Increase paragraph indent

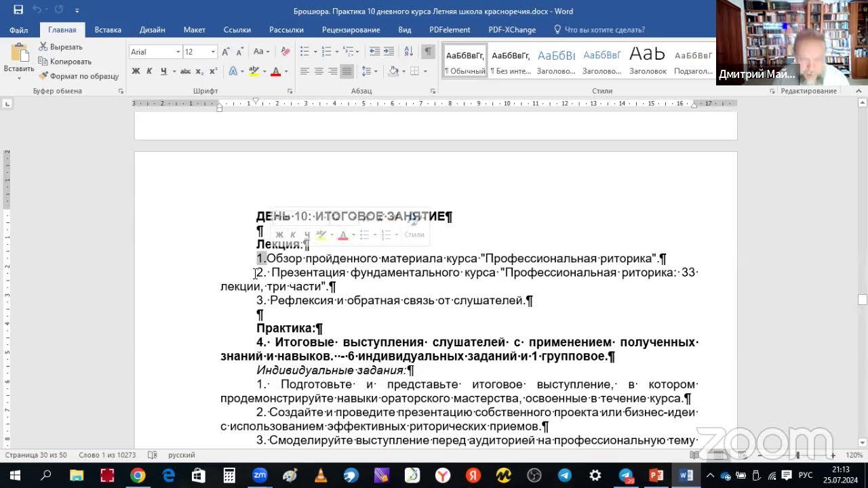389,52
